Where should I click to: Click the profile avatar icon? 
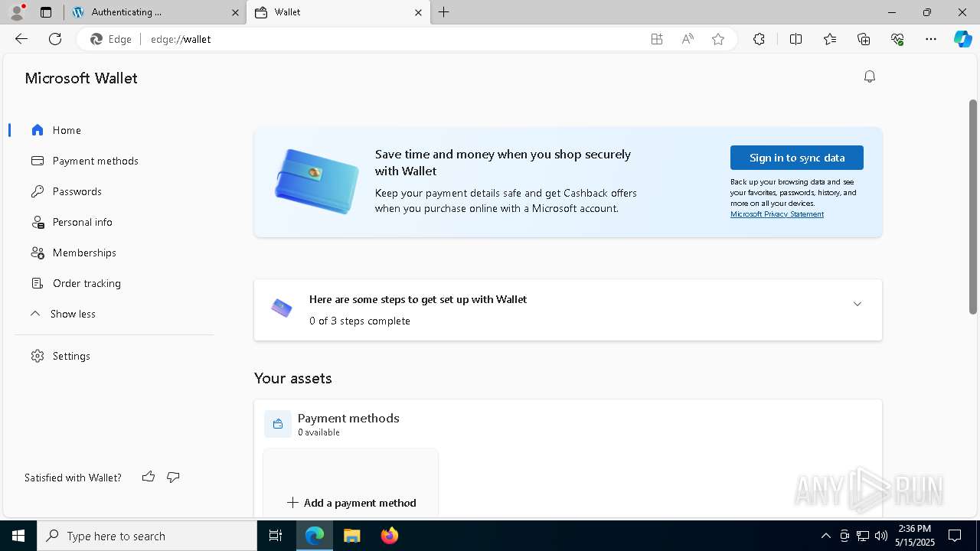coord(17,12)
